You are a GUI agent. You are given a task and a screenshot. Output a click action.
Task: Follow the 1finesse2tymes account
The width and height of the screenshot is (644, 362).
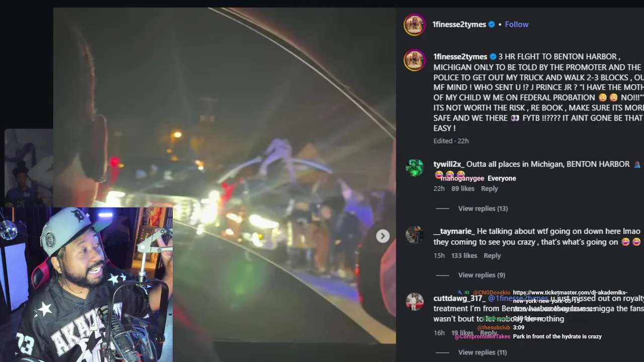pyautogui.click(x=517, y=24)
